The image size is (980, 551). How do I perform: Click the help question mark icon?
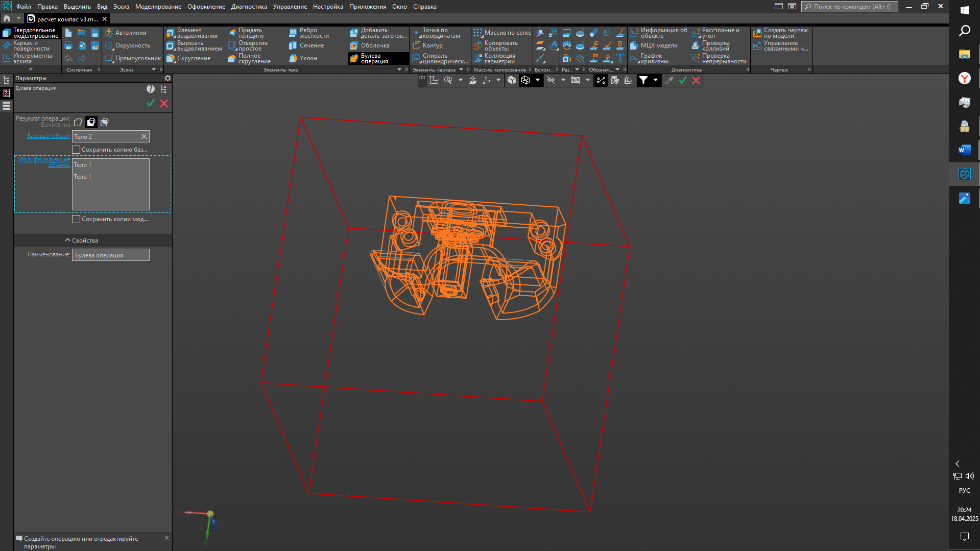click(151, 89)
